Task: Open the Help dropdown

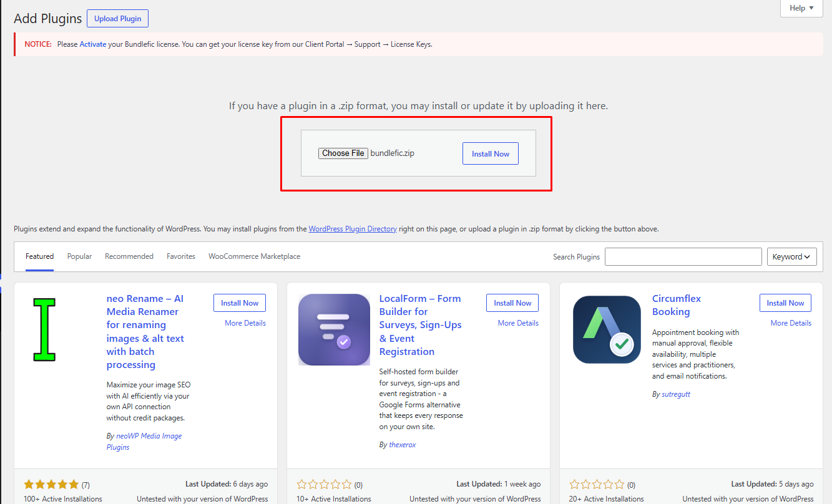Action: [801, 8]
